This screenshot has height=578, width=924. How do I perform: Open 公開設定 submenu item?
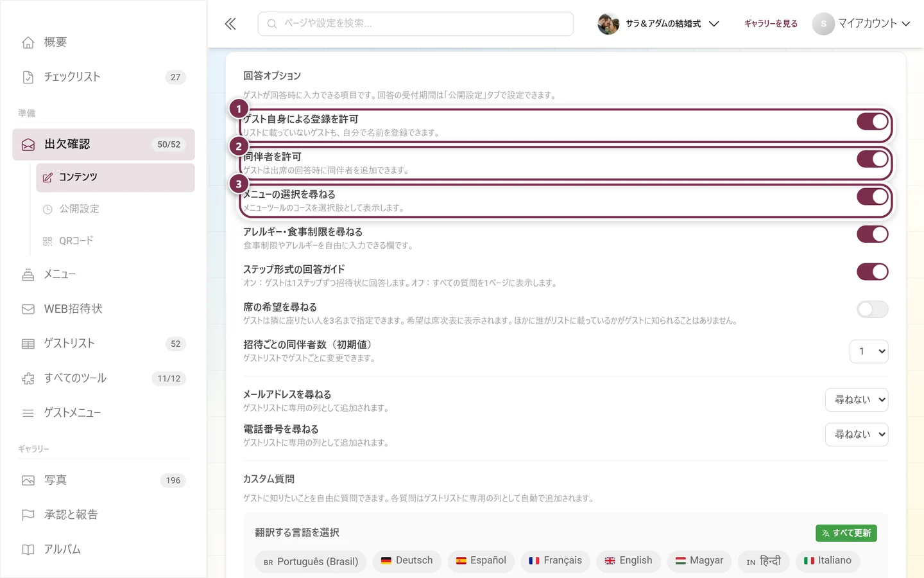116,209
